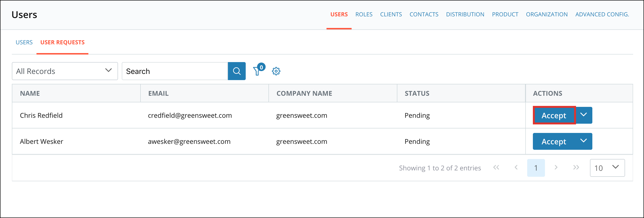Open the ROLES navigation item
The height and width of the screenshot is (218, 644).
point(364,14)
